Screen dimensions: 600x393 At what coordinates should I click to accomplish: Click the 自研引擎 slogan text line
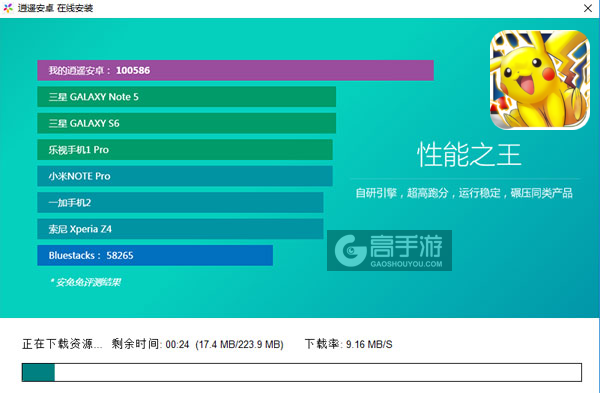coord(464,193)
